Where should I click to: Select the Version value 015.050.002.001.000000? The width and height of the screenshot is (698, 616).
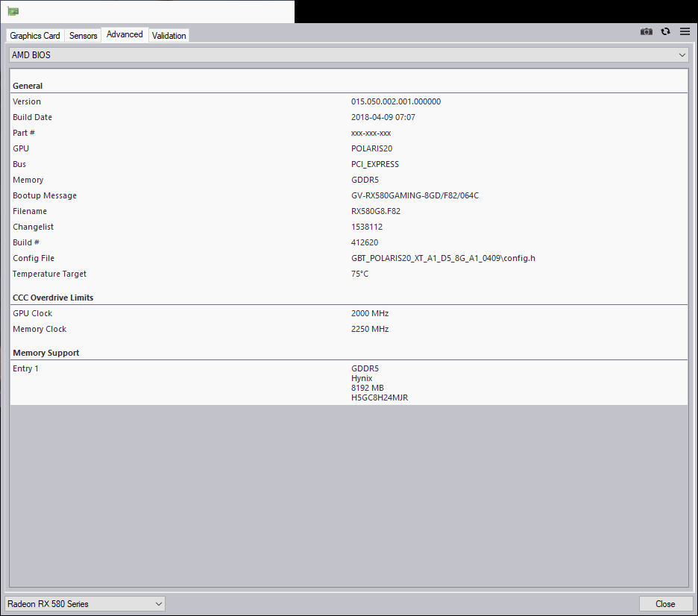(x=396, y=101)
